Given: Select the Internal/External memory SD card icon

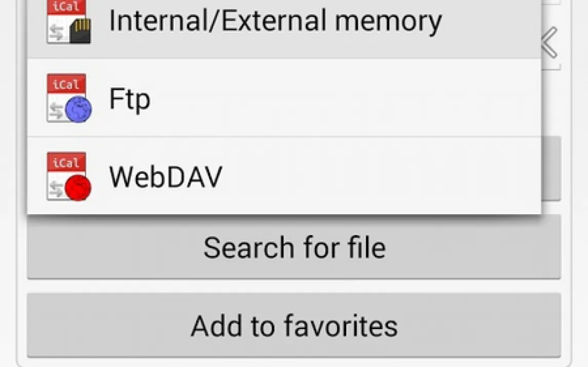Looking at the screenshot, I should pos(69,22).
